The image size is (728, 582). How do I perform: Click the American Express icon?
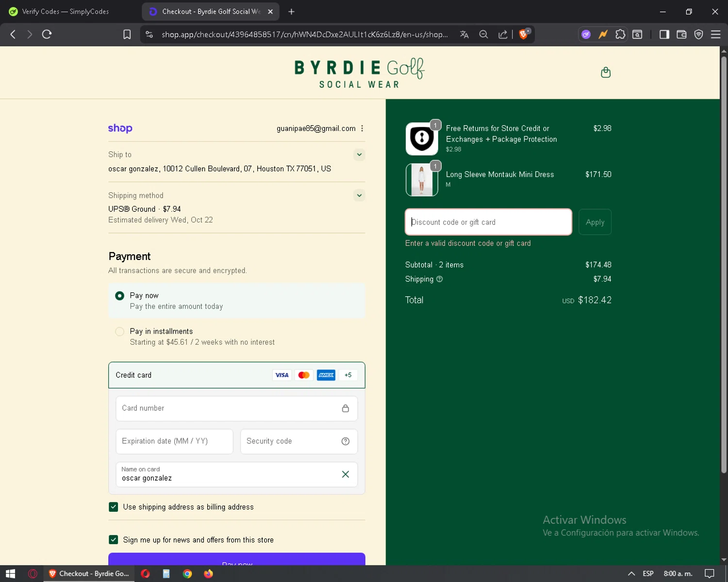326,375
